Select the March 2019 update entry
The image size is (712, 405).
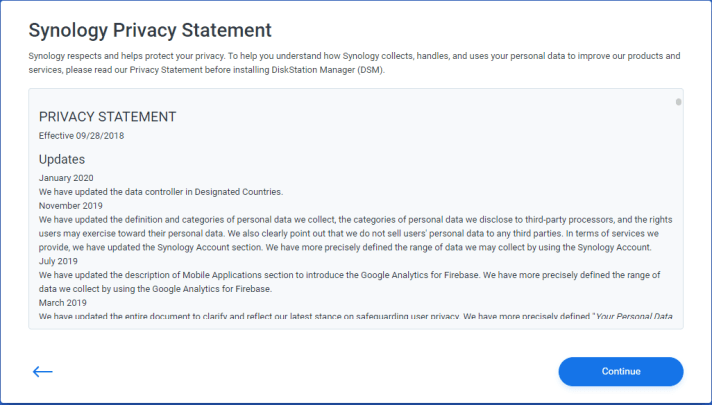coord(66,302)
